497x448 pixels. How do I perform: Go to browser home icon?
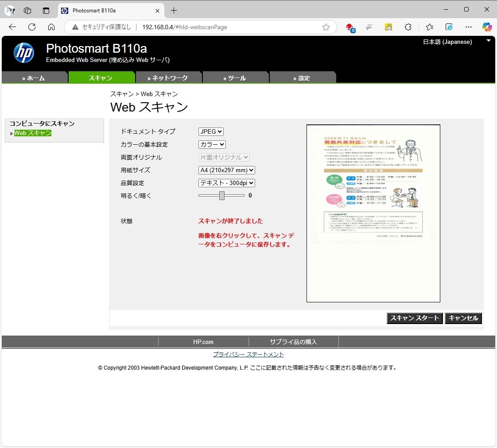[x=51, y=27]
